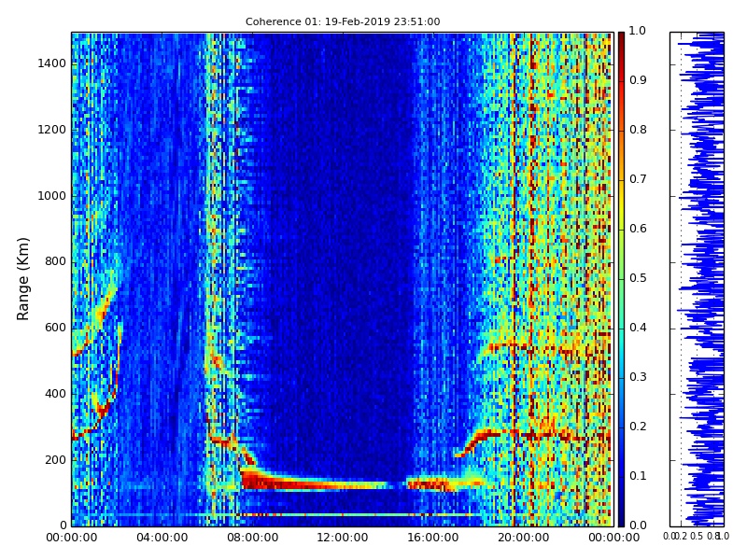
Task: Click the 'Range (Km)' y-axis label
Action: [22, 279]
